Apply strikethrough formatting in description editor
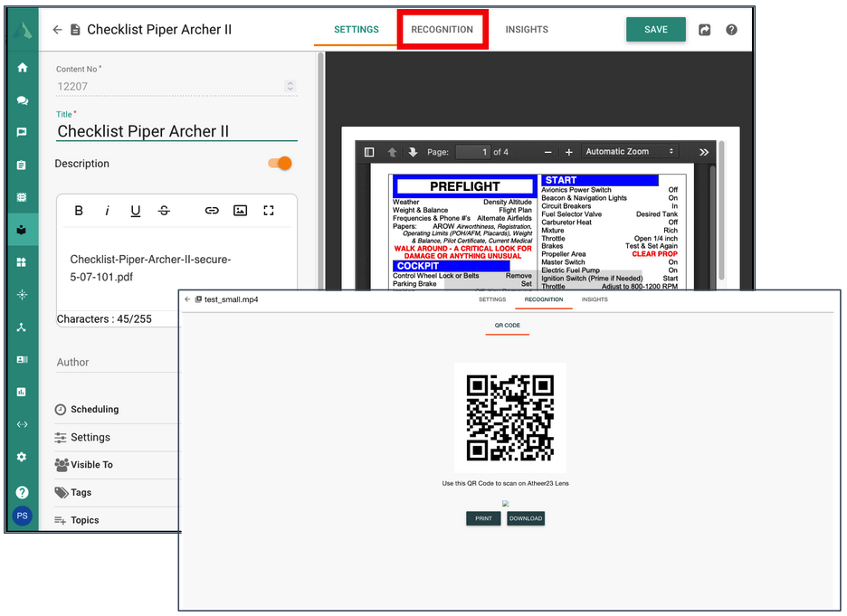 (x=164, y=211)
